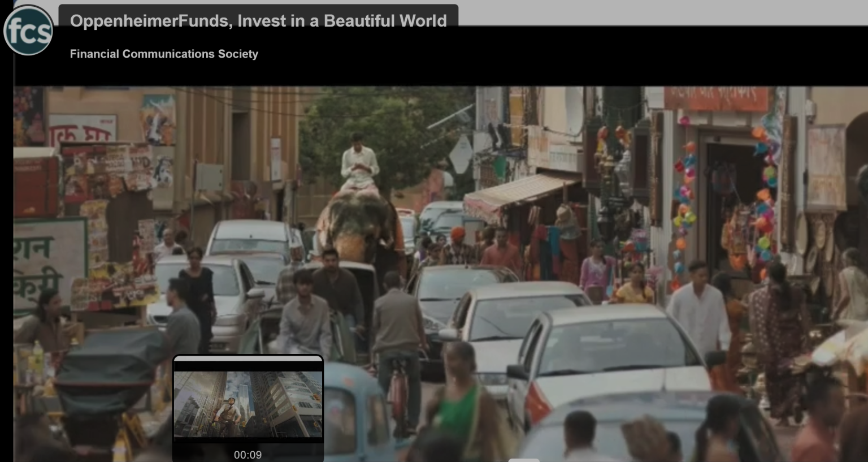The width and height of the screenshot is (868, 462).
Task: Click the fcs circular logo avatar
Action: tap(28, 31)
